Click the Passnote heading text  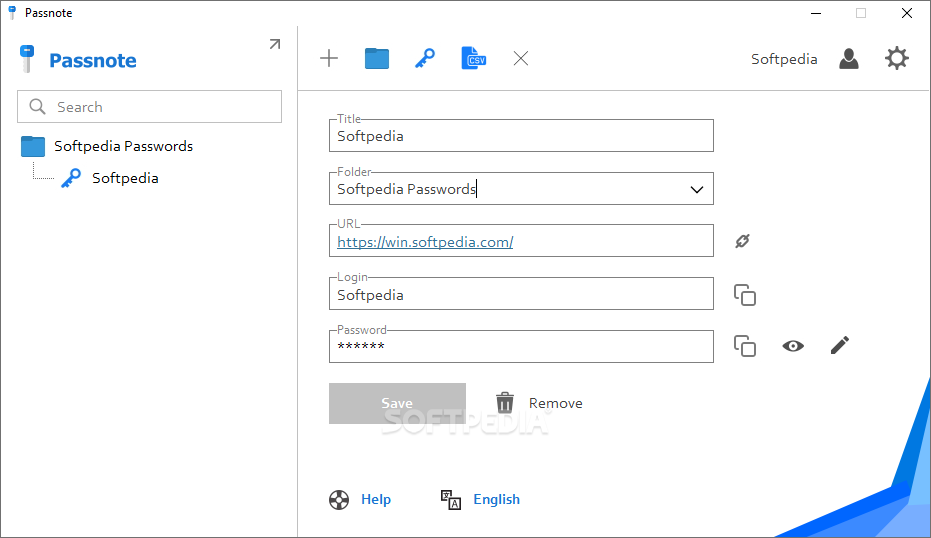pyautogui.click(x=93, y=60)
